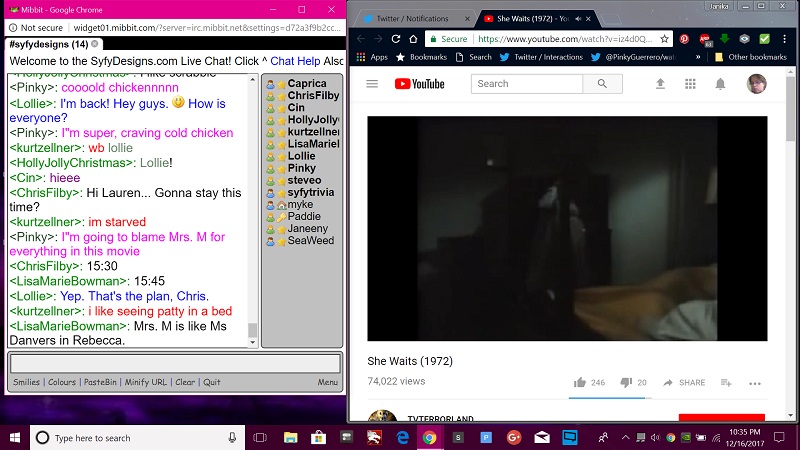800x450 pixels.
Task: Click the YouTube search magnifier button
Action: coord(602,84)
